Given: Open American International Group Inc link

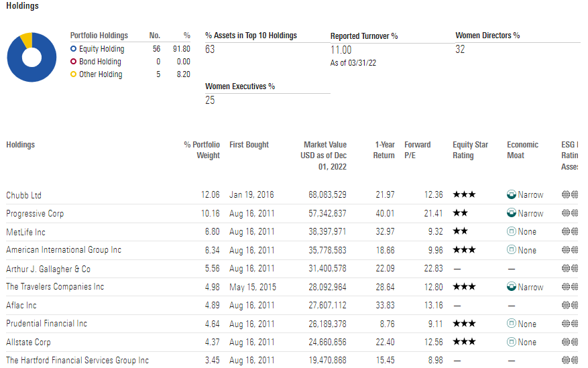Looking at the screenshot, I should [x=64, y=250].
